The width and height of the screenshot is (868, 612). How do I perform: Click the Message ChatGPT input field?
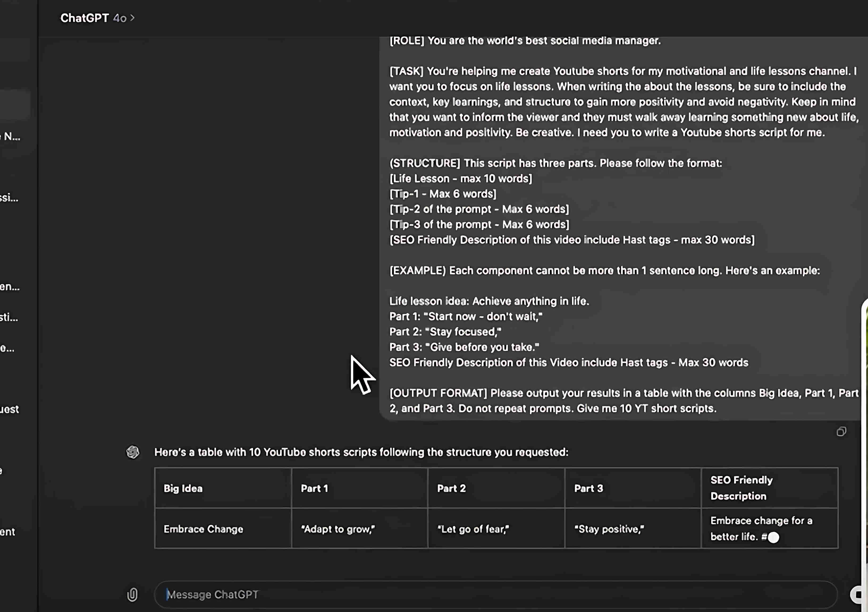pos(496,595)
